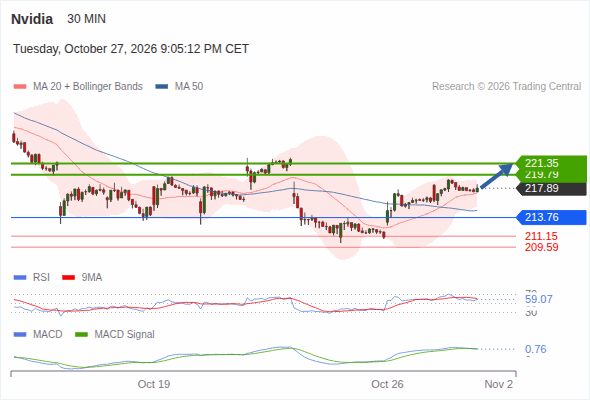Click the Tuesday, October 27, 2026 timestamp
This screenshot has width=590, height=400.
pos(131,49)
